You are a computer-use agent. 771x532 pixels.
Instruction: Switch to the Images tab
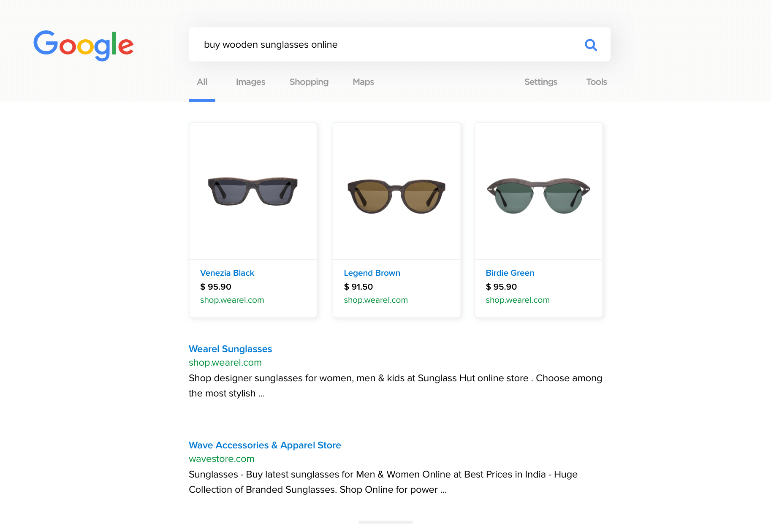click(250, 82)
